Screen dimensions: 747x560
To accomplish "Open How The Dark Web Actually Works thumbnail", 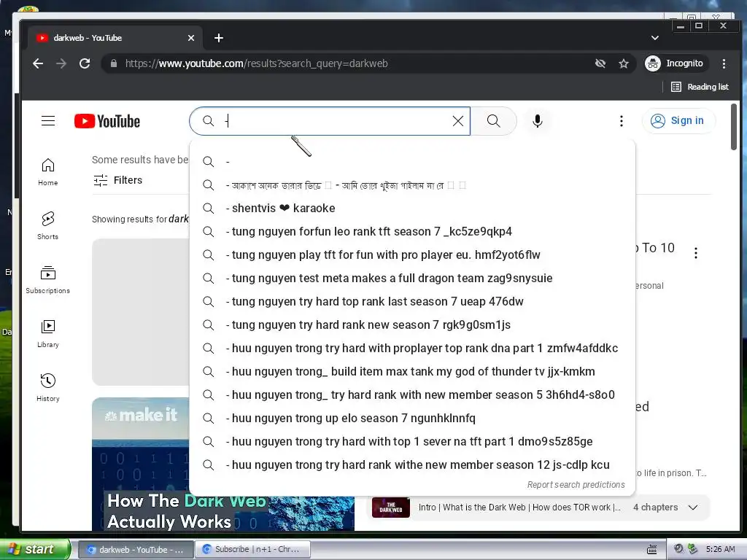I will tap(223, 464).
